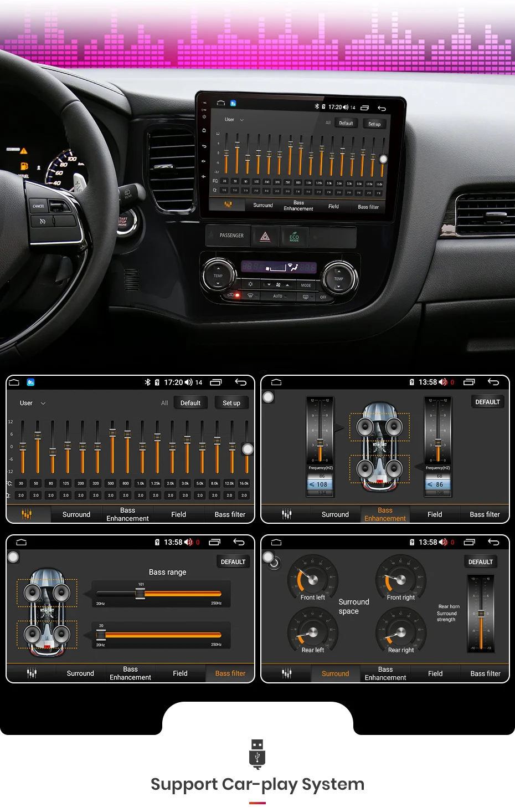
Task: Select equalizer bars tab icon on equalizer screen
Action: click(27, 514)
